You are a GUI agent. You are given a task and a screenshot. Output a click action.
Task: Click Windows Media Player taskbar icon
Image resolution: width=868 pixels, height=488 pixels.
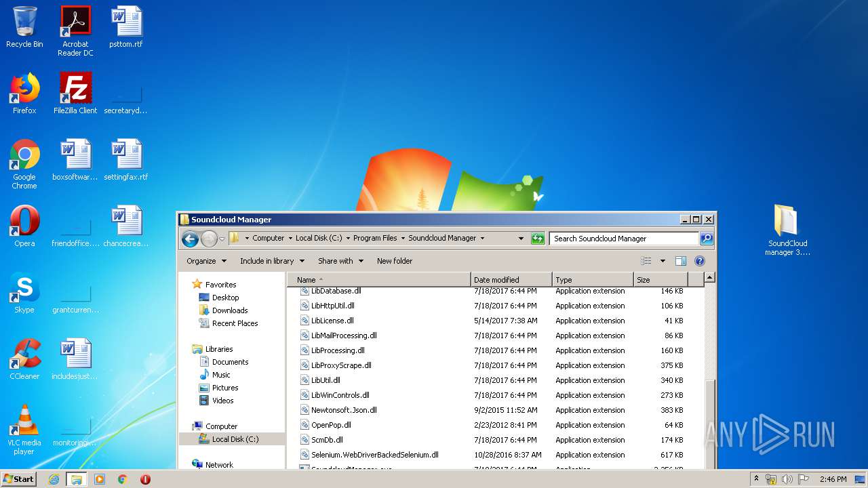100,479
